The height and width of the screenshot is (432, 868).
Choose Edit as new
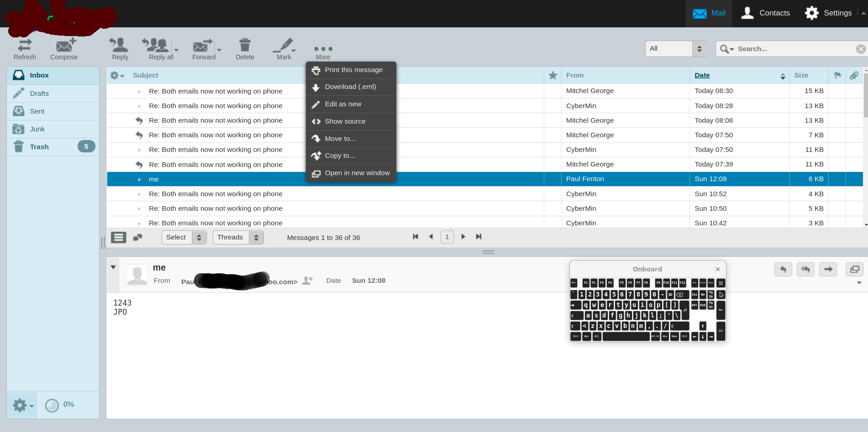(x=351, y=104)
